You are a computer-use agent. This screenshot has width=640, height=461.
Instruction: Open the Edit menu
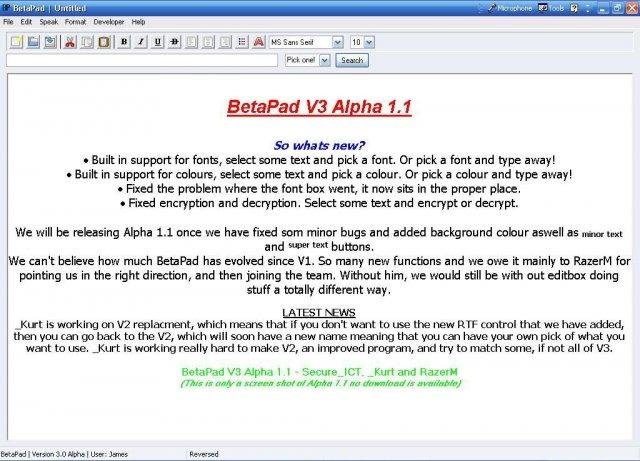tap(26, 22)
